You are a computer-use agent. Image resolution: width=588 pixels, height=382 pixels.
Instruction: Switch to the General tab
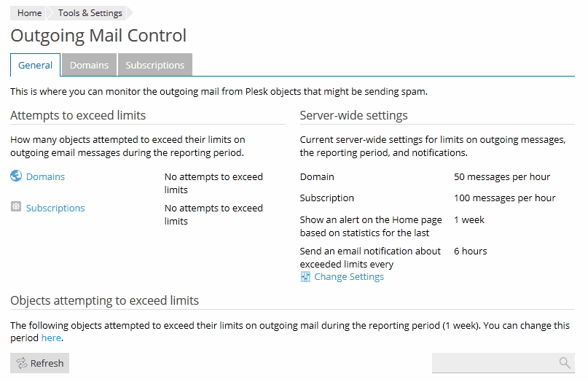click(35, 65)
